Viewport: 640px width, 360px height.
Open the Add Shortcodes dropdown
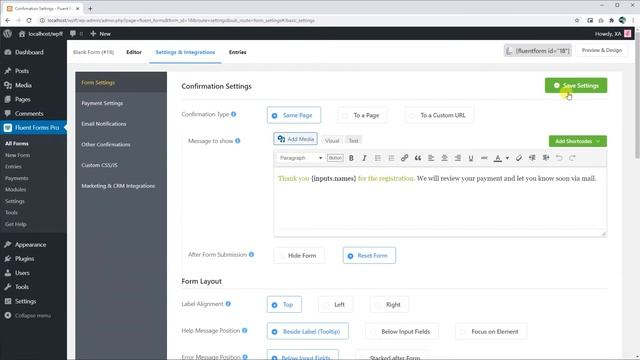click(x=578, y=141)
